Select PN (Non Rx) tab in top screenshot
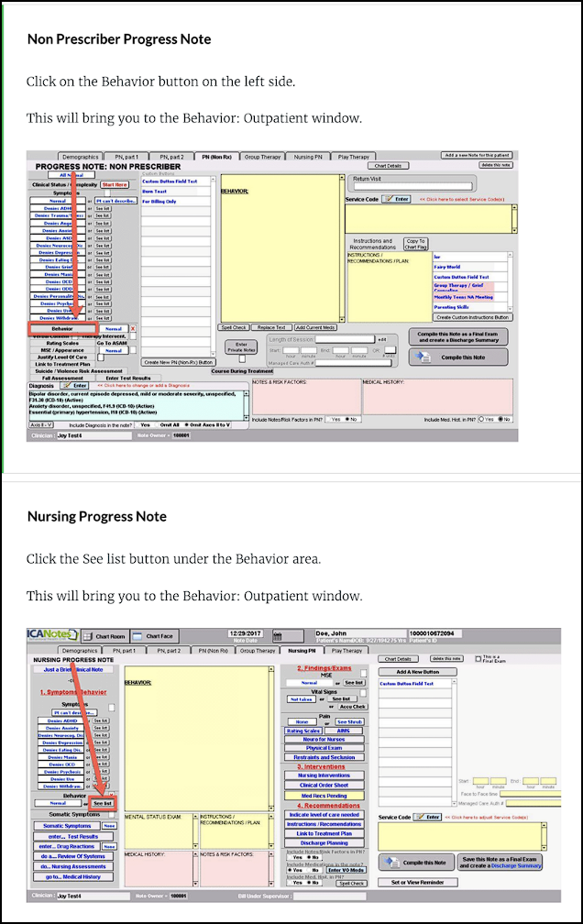583x924 pixels. pos(216,157)
